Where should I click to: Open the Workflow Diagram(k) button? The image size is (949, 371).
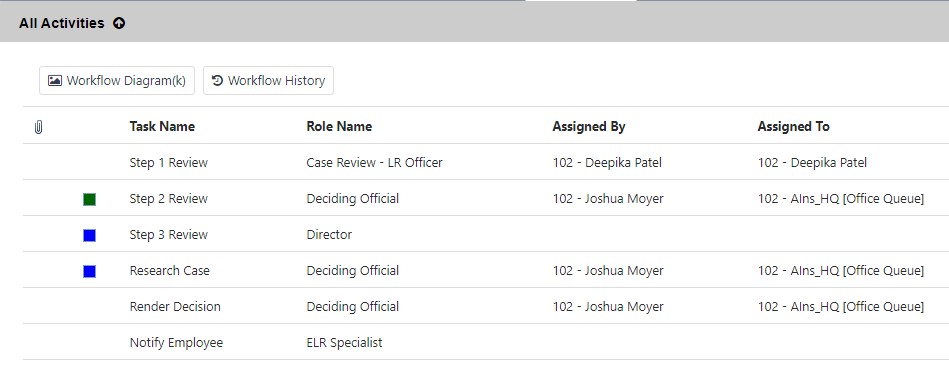tap(117, 80)
